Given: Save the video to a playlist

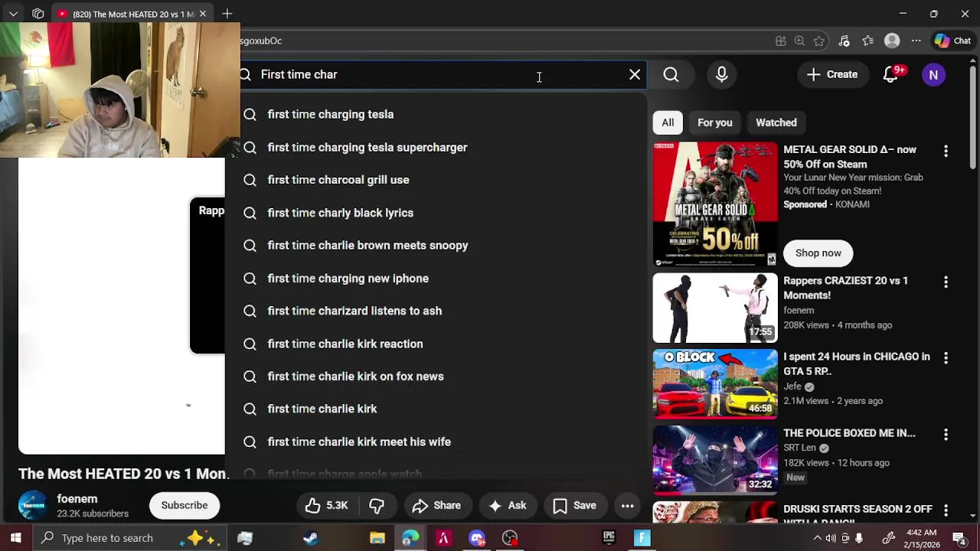Looking at the screenshot, I should click(x=574, y=505).
